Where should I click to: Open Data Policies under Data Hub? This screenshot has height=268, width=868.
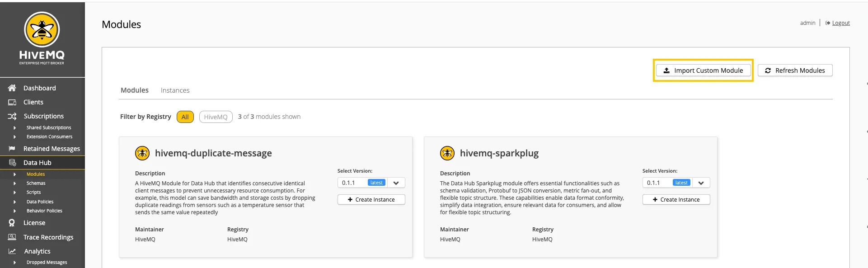40,202
